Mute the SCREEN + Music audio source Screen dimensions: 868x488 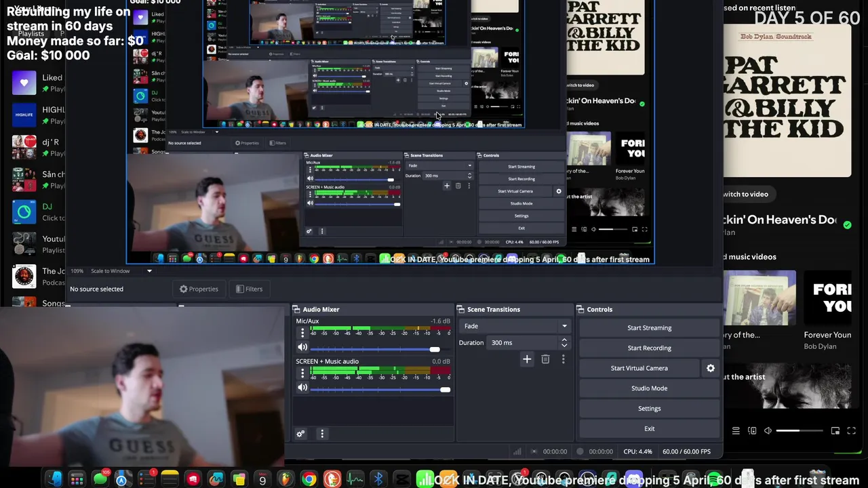[x=302, y=388]
